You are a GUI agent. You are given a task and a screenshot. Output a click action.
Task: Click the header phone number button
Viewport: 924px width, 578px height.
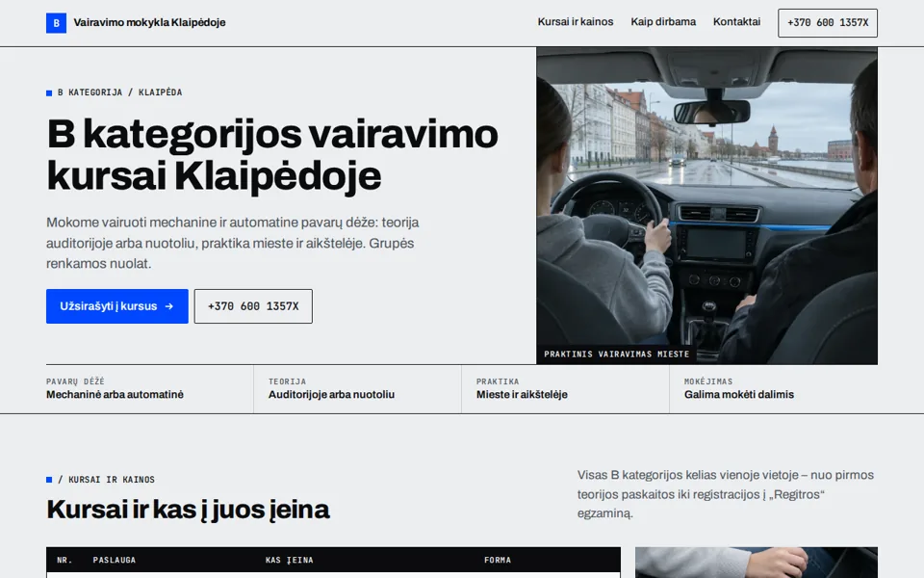pos(828,23)
